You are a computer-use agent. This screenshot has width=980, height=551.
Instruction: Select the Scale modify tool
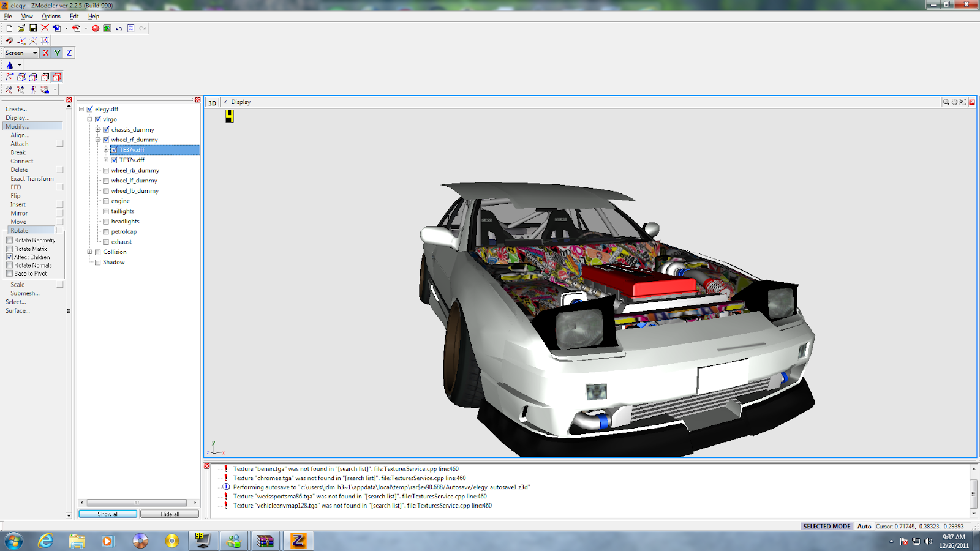(x=18, y=285)
